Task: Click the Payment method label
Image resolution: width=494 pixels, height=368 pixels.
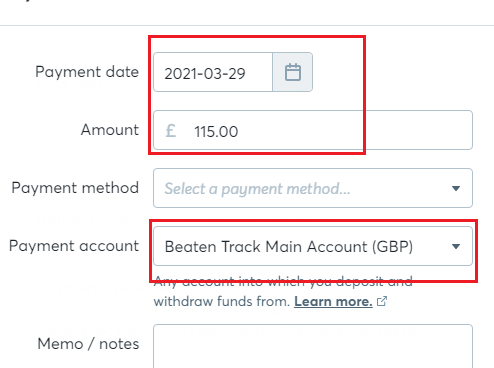Action: tap(75, 188)
